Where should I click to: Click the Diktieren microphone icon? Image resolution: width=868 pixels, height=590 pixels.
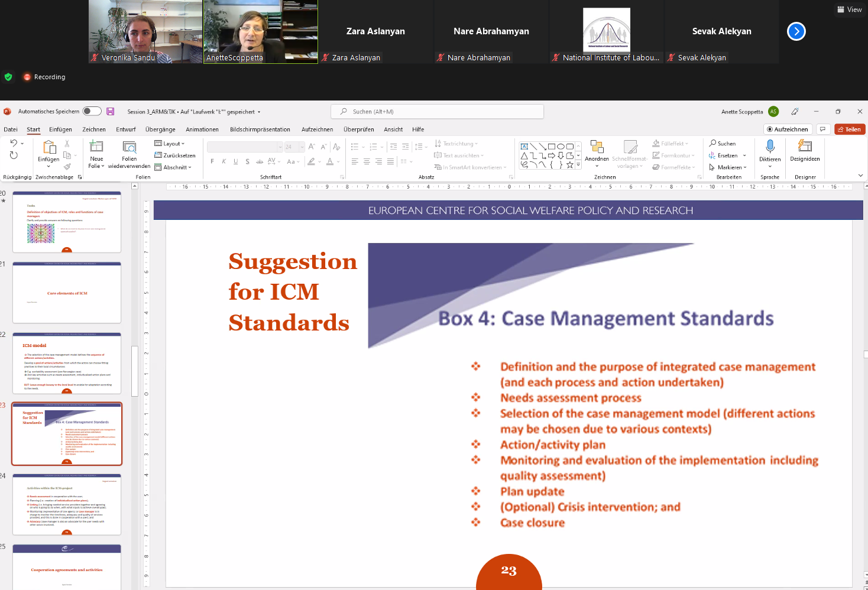click(770, 146)
